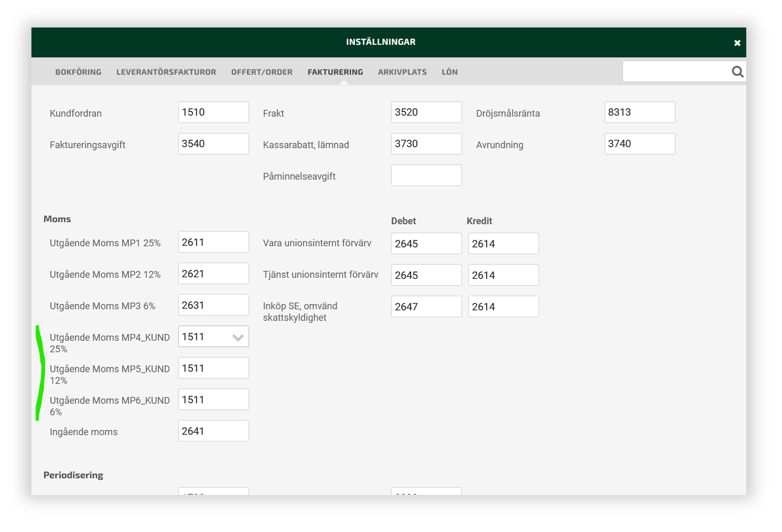Edit the Frakt account field

[x=426, y=112]
